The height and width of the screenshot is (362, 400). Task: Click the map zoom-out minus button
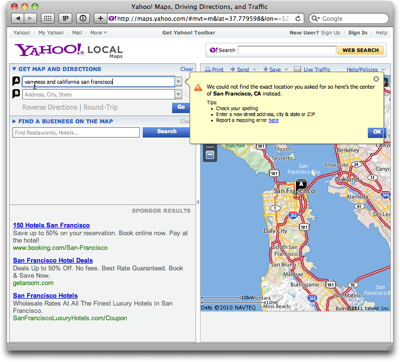210,155
